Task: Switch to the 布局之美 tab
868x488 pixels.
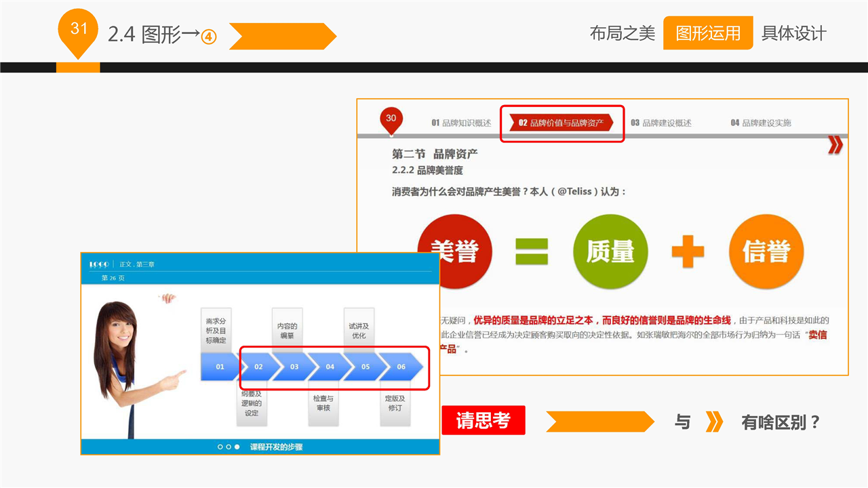Action: [622, 33]
